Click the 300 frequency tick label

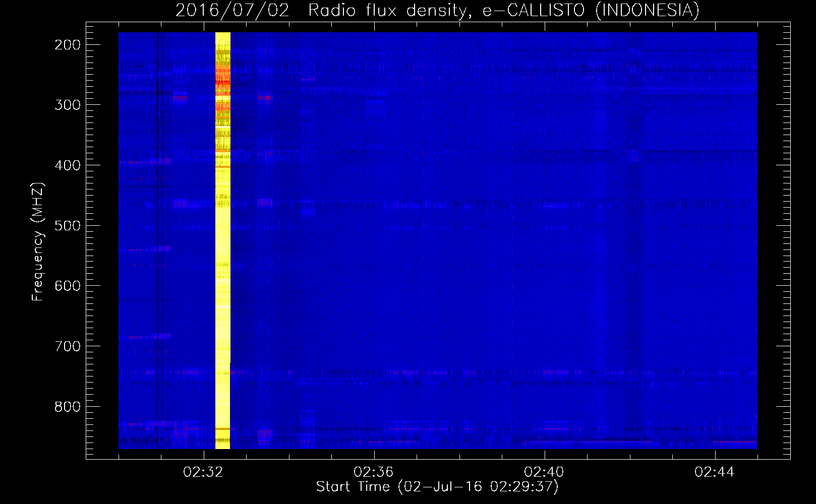point(68,105)
